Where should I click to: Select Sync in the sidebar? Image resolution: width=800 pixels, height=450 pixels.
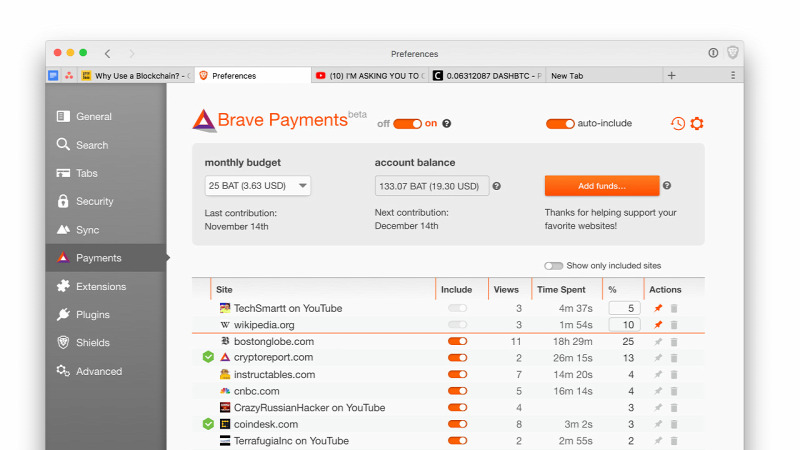pos(78,230)
